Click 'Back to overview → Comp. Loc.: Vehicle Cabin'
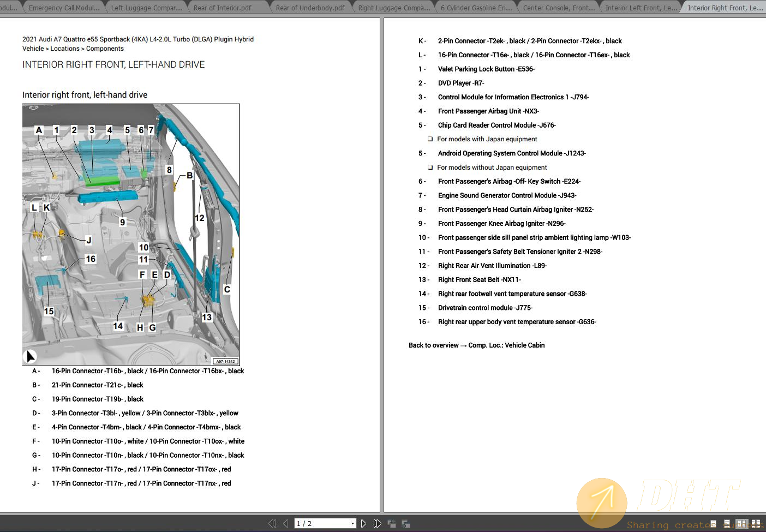The width and height of the screenshot is (766, 532). [x=476, y=345]
